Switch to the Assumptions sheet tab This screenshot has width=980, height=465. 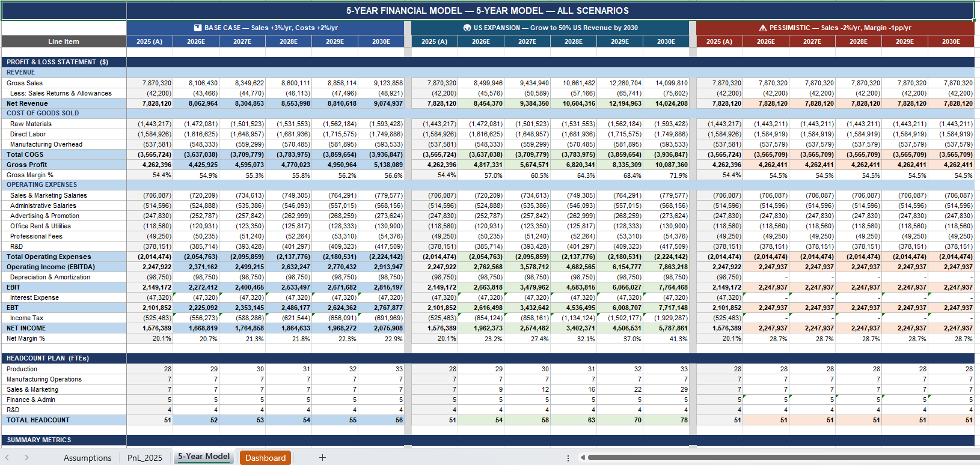[x=87, y=458]
